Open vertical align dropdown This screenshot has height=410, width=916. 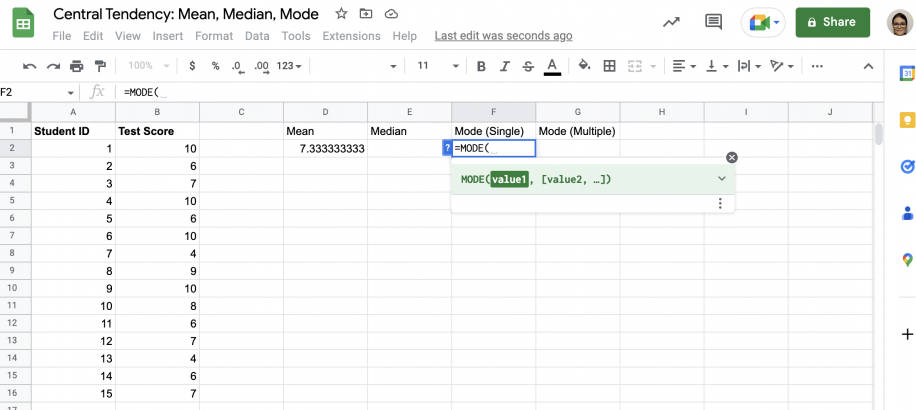point(717,66)
